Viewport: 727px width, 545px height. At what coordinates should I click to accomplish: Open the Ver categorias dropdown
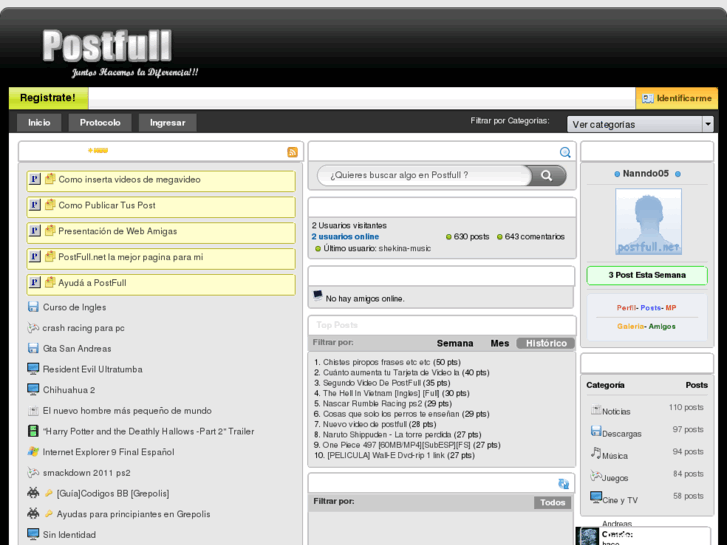tap(640, 124)
